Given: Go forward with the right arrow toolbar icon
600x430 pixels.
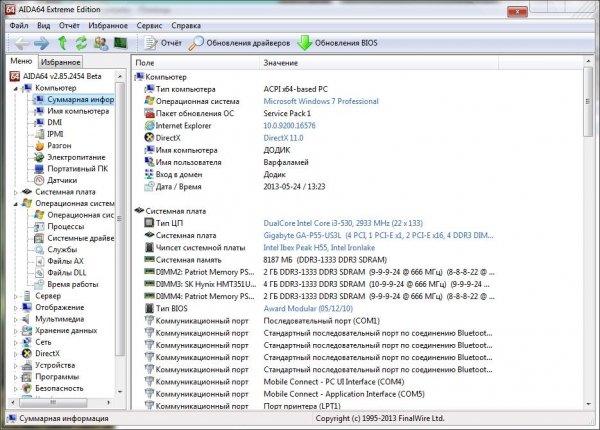Looking at the screenshot, I should click(x=41, y=43).
